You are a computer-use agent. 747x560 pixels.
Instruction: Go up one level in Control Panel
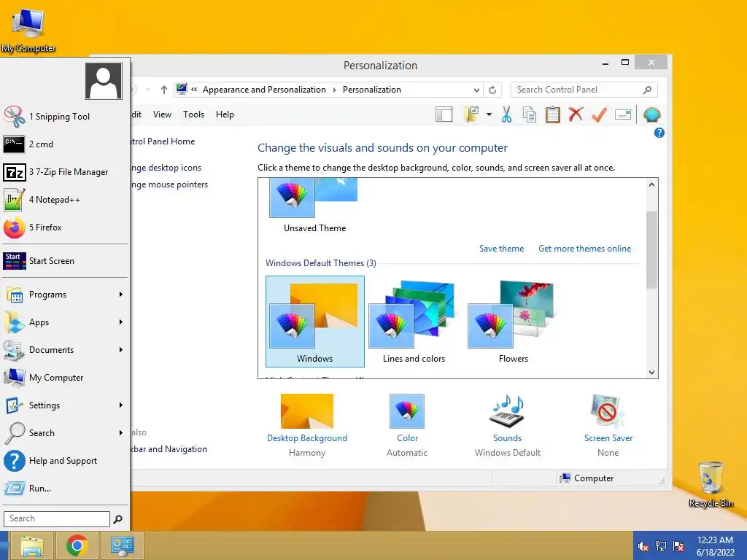[164, 90]
